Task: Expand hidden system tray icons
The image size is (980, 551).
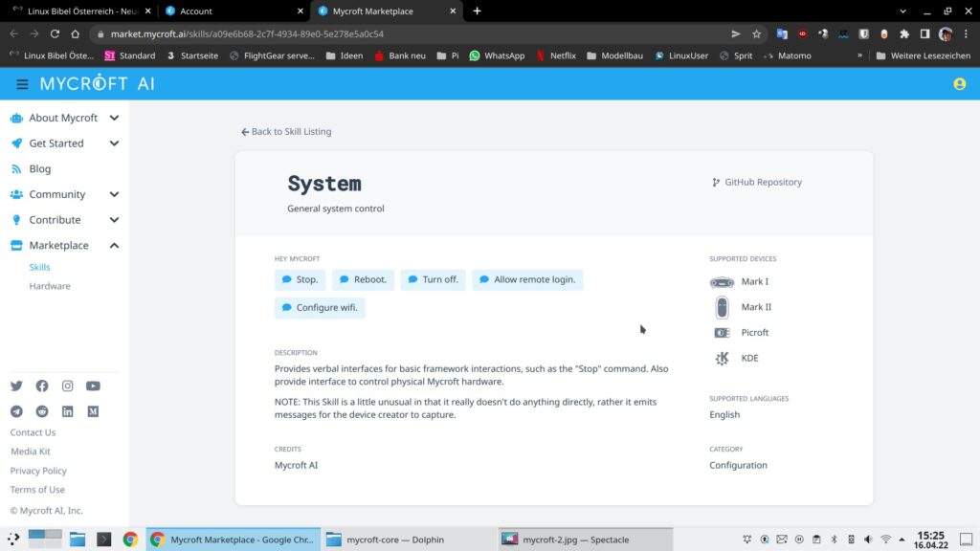Action: point(902,540)
